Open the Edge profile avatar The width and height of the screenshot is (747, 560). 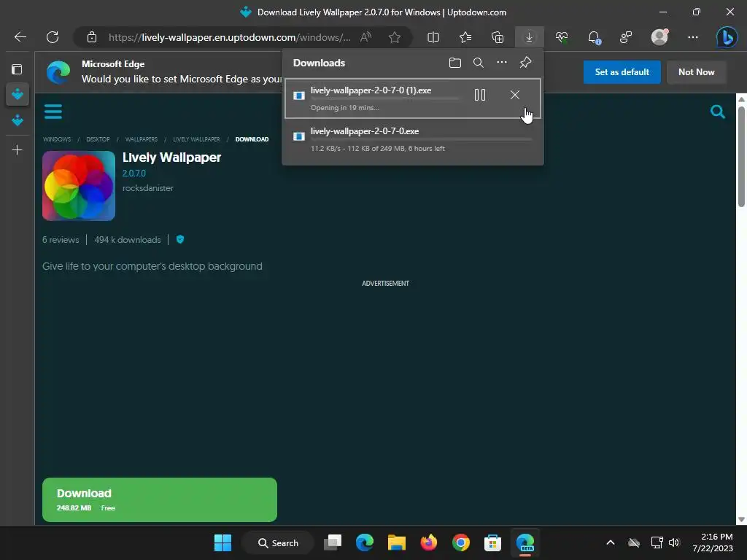pos(659,37)
